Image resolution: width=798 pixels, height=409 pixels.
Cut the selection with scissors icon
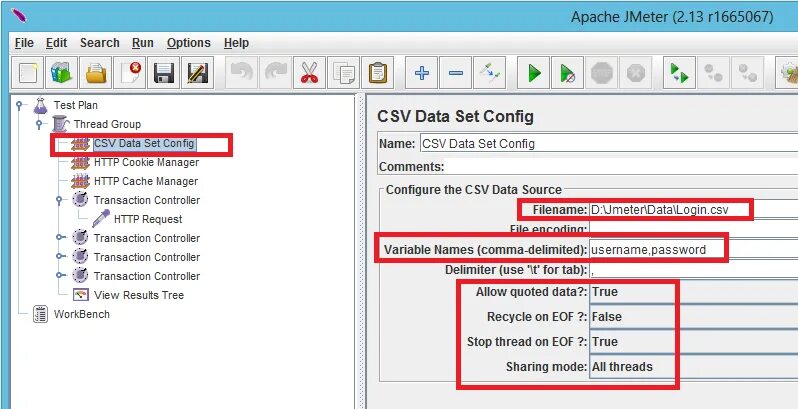tap(309, 73)
